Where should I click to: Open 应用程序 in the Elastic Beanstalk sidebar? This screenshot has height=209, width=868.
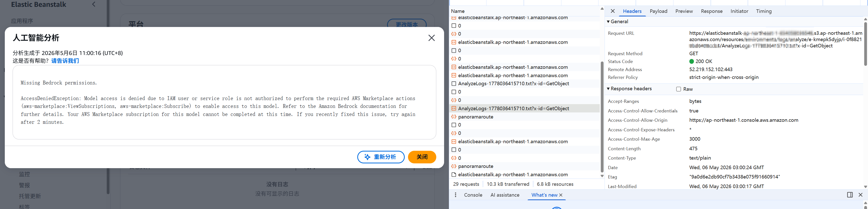(22, 21)
